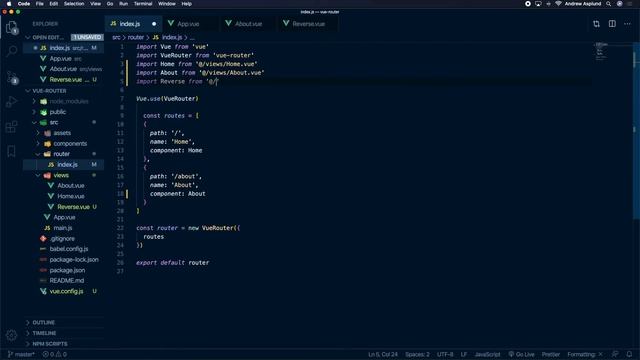640x360 pixels.
Task: Click the Open Changes icon in editor toolbar
Action: (x=596, y=24)
